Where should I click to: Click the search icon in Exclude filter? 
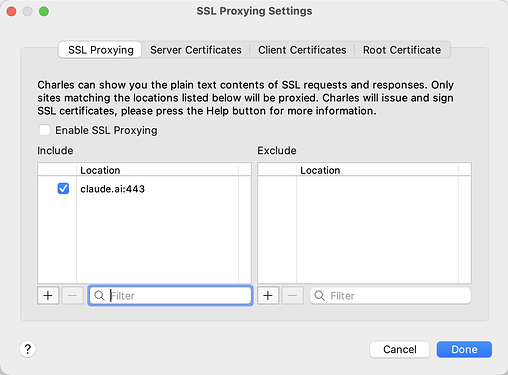click(x=319, y=295)
